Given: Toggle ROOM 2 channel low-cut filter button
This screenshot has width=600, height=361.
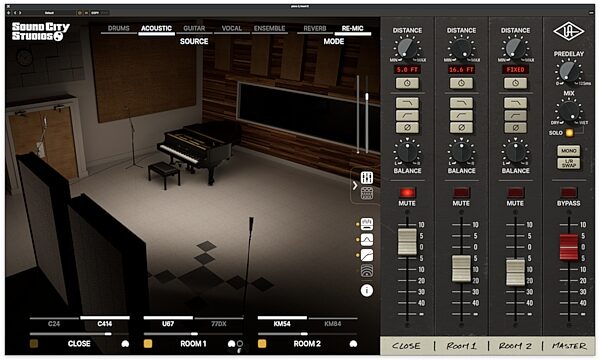Looking at the screenshot, I should coord(515,115).
